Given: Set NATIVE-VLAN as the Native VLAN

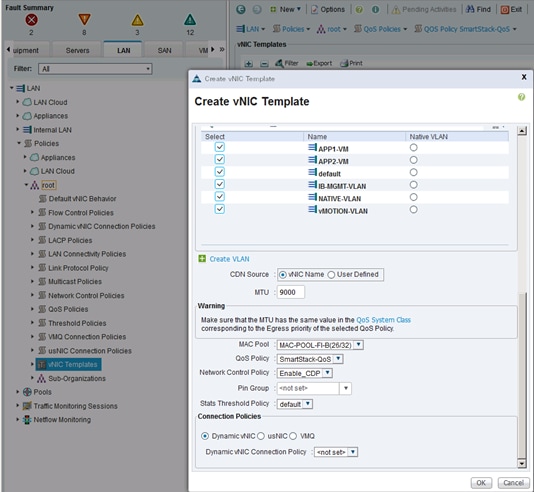Looking at the screenshot, I should (413, 197).
